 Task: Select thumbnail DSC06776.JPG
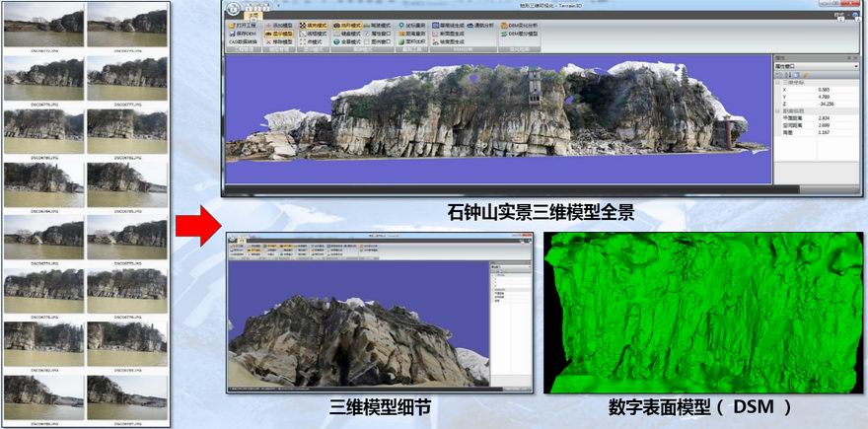43,77
